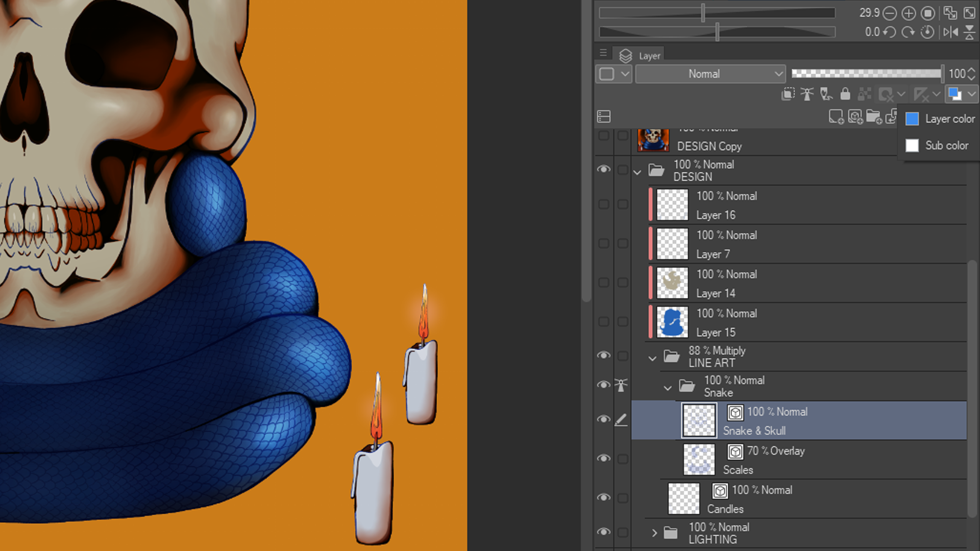
Task: Expand the LIGHTING folder
Action: click(x=654, y=533)
